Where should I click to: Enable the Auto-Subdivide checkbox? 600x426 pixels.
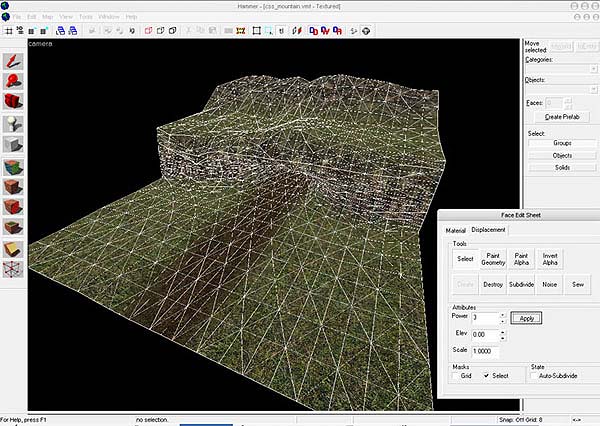point(536,376)
